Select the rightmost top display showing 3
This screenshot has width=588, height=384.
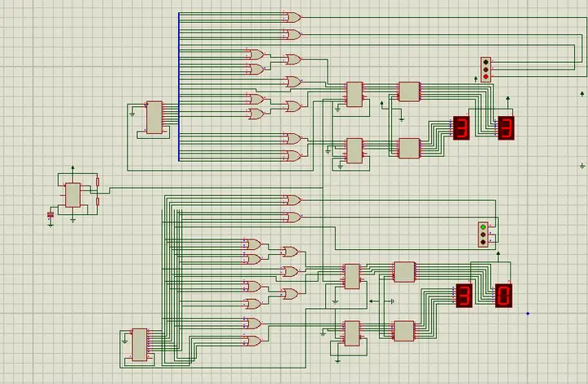coord(506,128)
